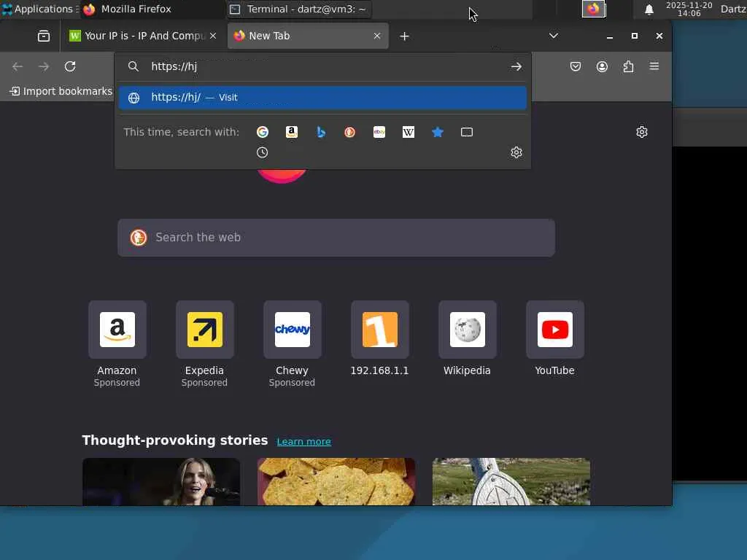Search this time with eBay icon
747x560 pixels.
coord(379,132)
